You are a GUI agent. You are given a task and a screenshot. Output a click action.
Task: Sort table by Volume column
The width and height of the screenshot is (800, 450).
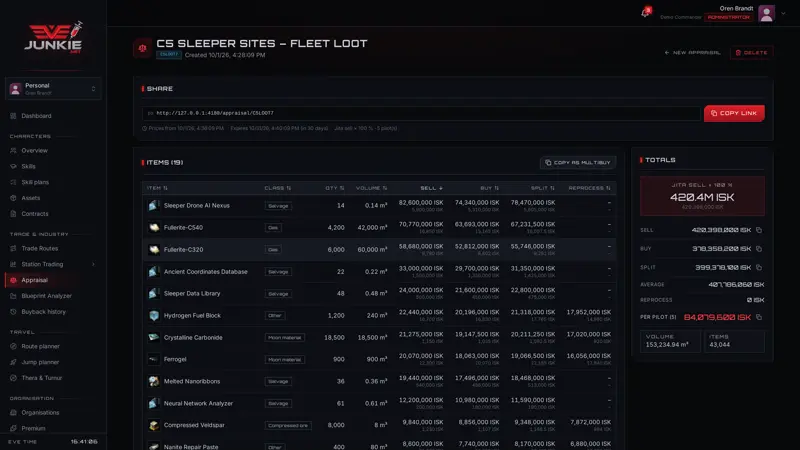pyautogui.click(x=371, y=188)
